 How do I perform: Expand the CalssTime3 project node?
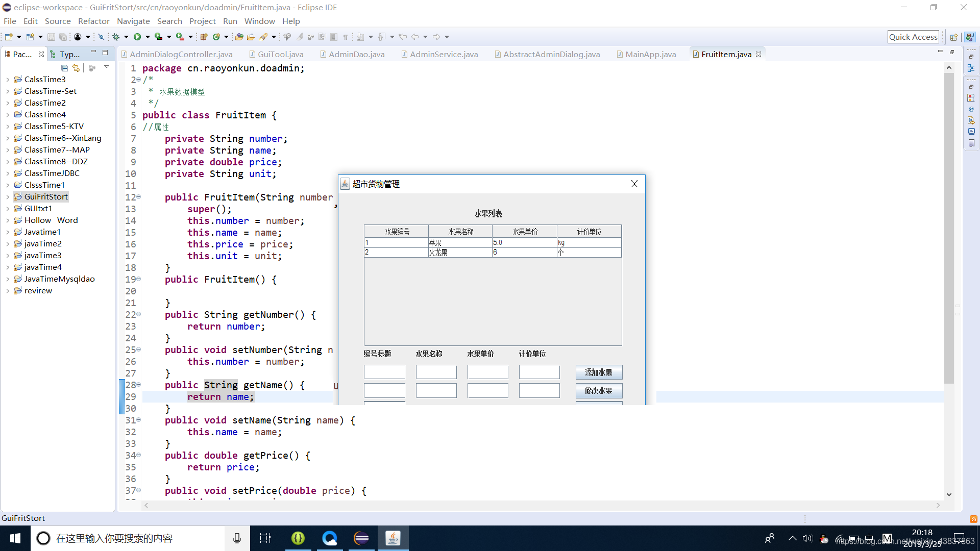coord(7,80)
